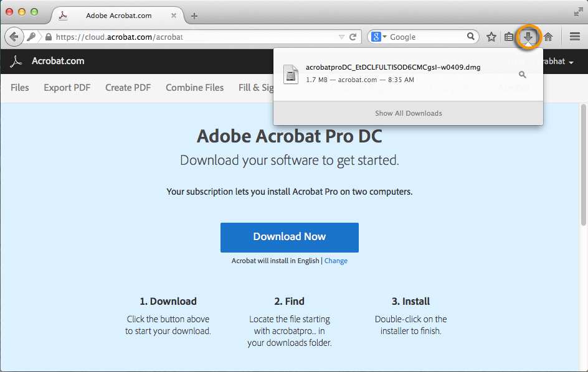Open the Files menu item
Screen dimensions: 588x372
point(20,87)
